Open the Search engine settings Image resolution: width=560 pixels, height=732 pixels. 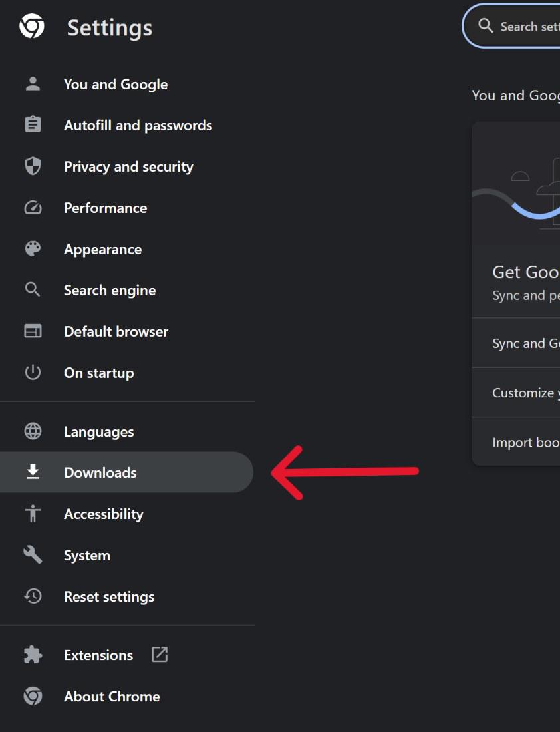[x=110, y=290]
